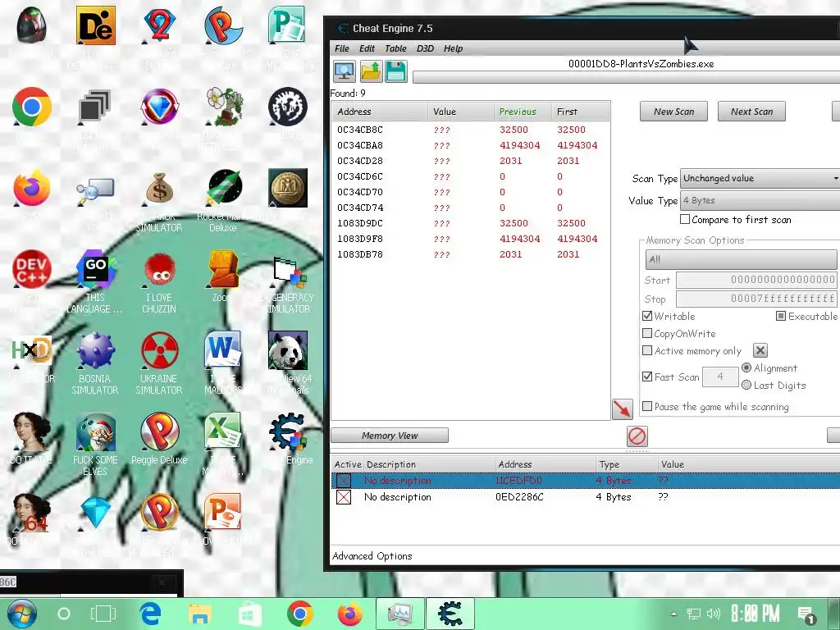Open the Task View taskbar button
840x630 pixels.
coord(103,614)
